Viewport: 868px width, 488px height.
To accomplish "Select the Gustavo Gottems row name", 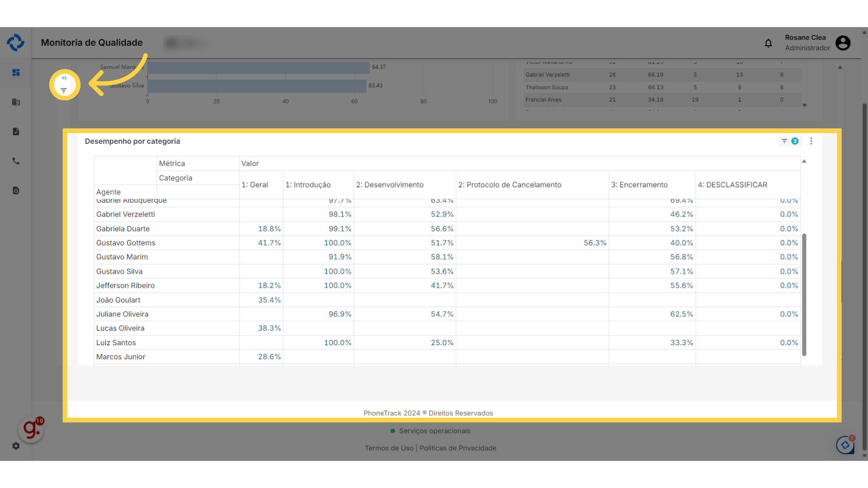I will point(126,243).
